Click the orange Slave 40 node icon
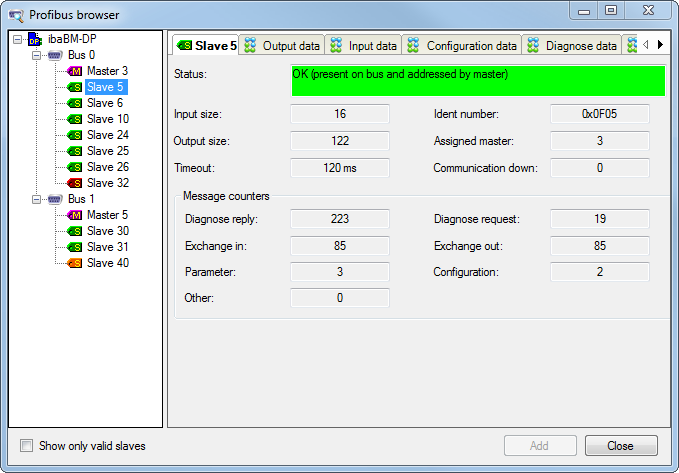 coord(75,263)
